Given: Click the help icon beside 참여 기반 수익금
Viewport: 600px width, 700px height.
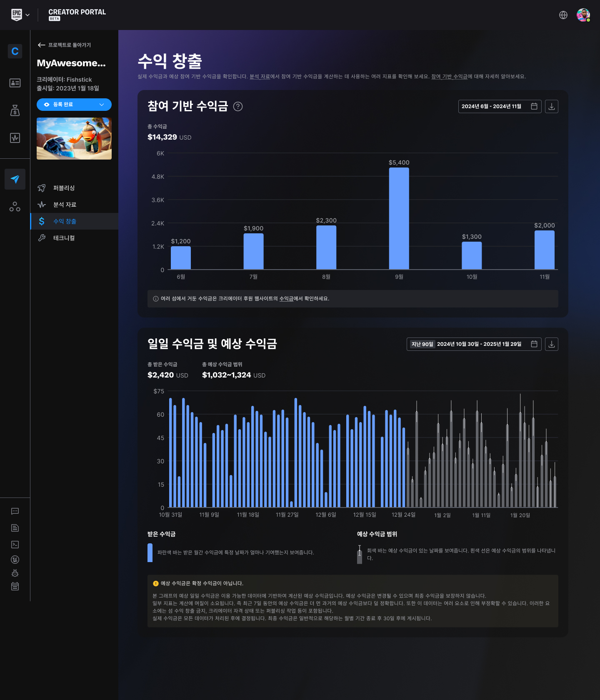Looking at the screenshot, I should [238, 107].
